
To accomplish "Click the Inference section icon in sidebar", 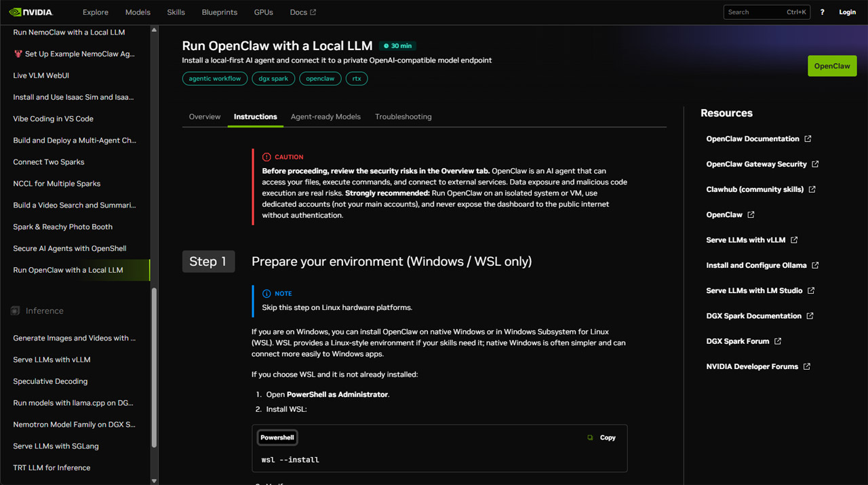I will tap(15, 311).
